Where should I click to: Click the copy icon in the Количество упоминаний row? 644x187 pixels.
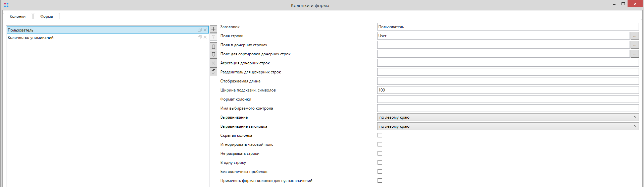pos(200,37)
